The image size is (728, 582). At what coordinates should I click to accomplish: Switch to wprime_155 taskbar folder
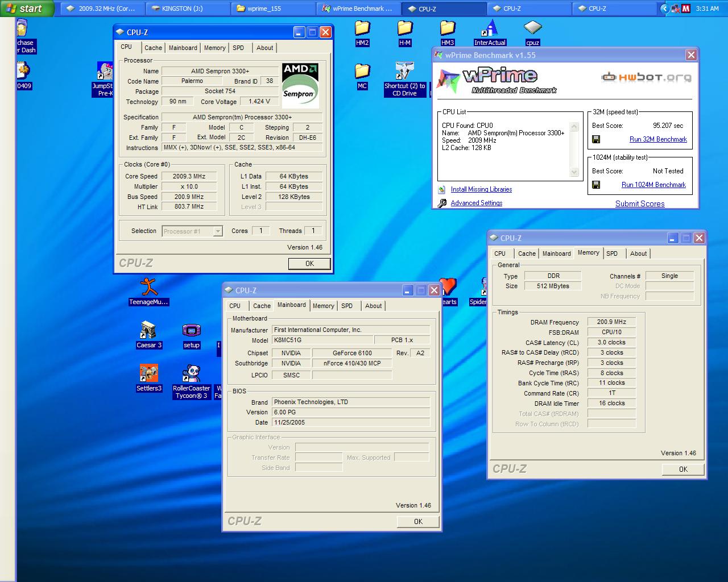[x=273, y=9]
